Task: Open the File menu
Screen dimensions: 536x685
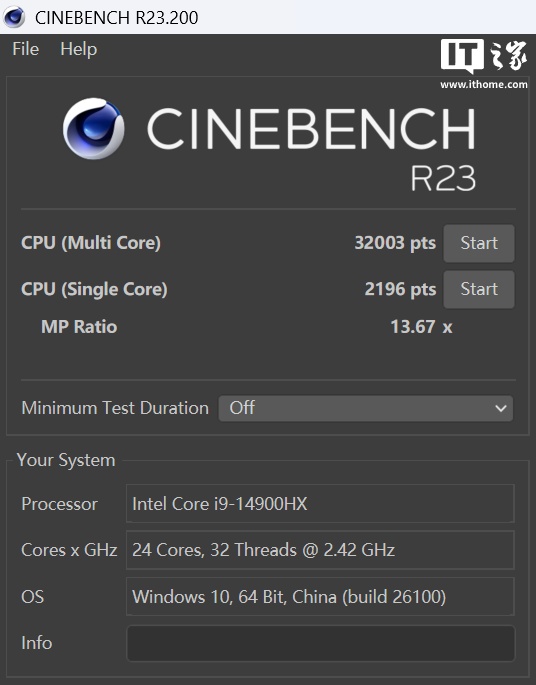Action: point(25,49)
